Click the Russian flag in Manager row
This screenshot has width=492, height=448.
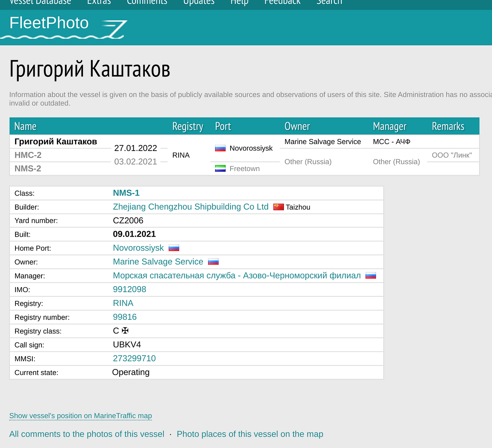point(371,276)
